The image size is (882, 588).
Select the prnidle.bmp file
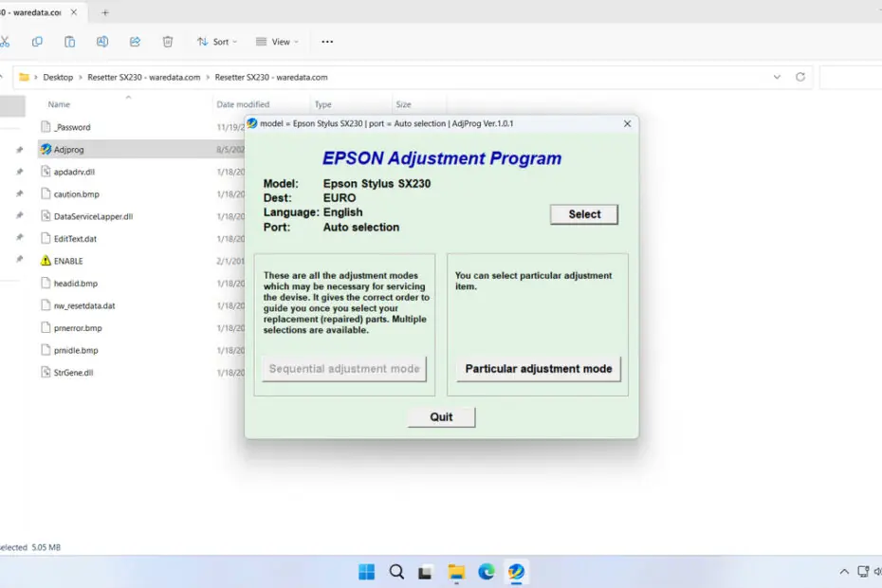click(76, 350)
